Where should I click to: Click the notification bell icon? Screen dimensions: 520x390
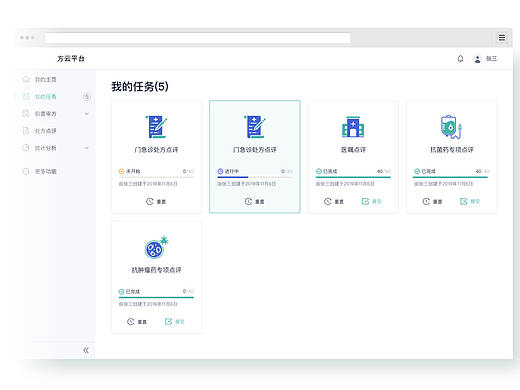pyautogui.click(x=460, y=59)
